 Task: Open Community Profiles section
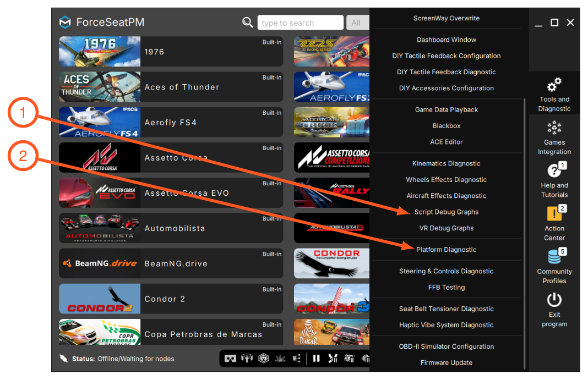tap(554, 267)
